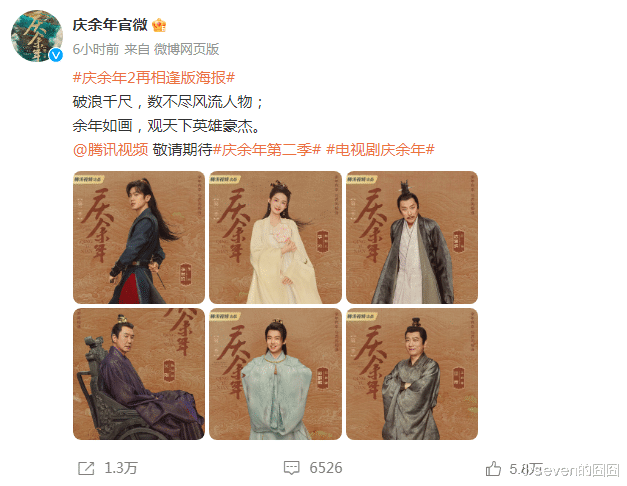
Task: Open hashtag #电视剧庆余年#
Action: [380, 150]
